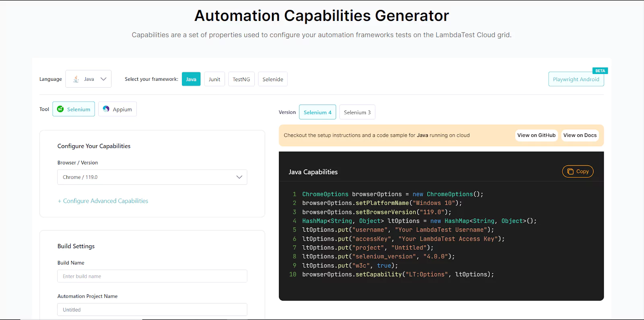Click the Java logo icon in Language selector
644x320 pixels.
click(x=76, y=79)
